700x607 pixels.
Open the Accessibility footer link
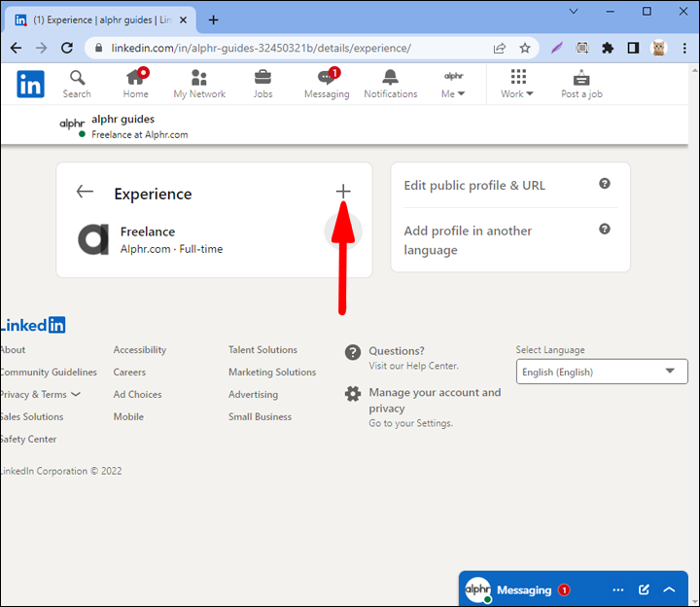pyautogui.click(x=140, y=349)
